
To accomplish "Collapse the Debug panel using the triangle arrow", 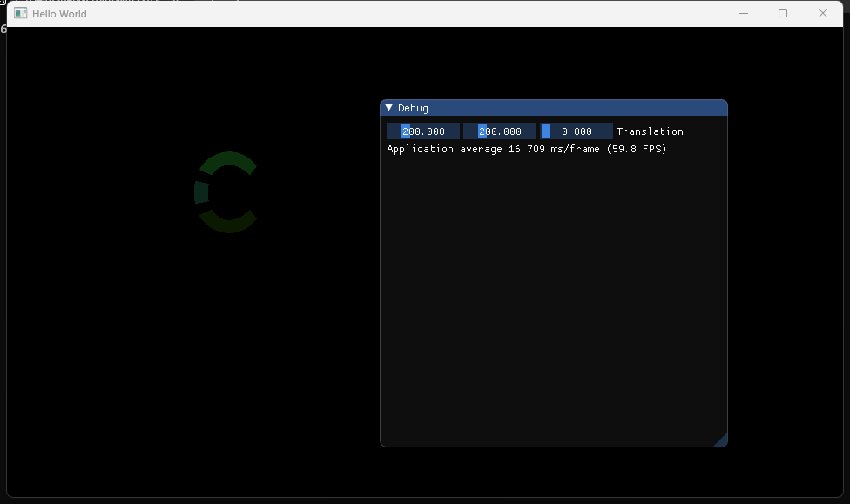I will (x=389, y=108).
